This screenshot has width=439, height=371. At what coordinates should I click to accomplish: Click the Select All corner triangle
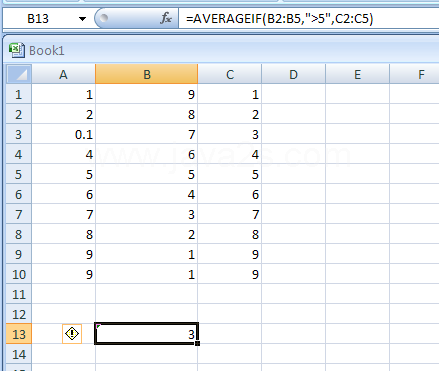[x=19, y=74]
